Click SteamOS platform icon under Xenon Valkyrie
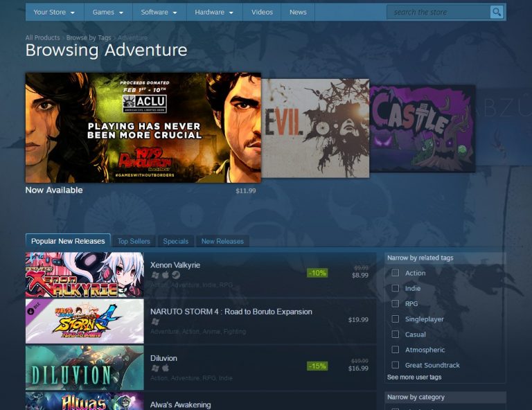This screenshot has width=532, height=410. (176, 275)
